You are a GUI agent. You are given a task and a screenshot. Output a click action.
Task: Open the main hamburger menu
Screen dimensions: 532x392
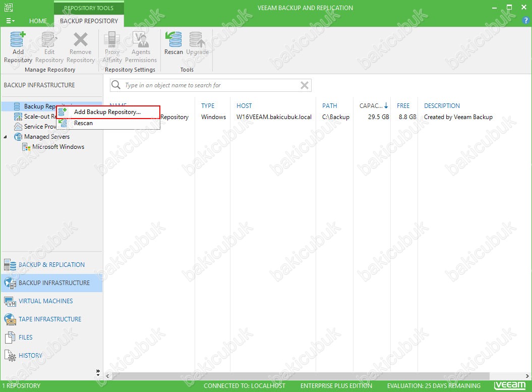tap(10, 21)
